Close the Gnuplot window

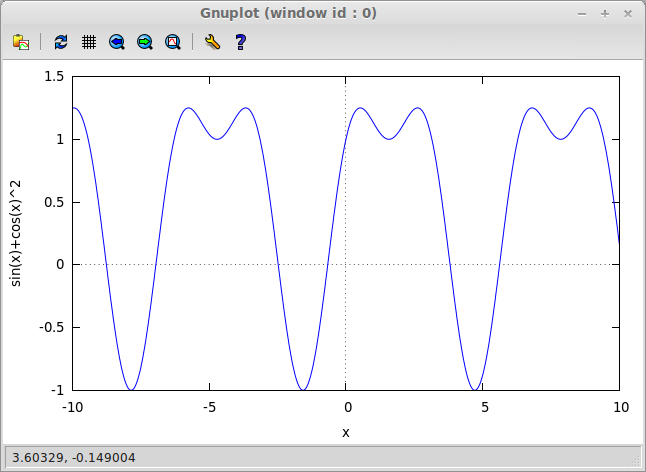626,14
